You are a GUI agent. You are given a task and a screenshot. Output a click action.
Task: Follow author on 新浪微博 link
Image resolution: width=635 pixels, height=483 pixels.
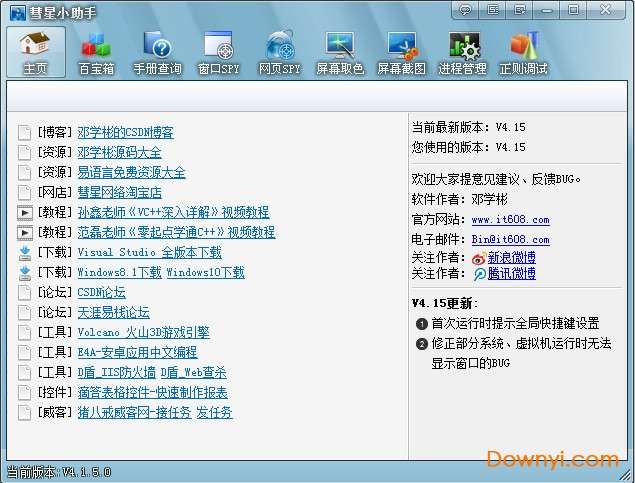click(x=511, y=257)
